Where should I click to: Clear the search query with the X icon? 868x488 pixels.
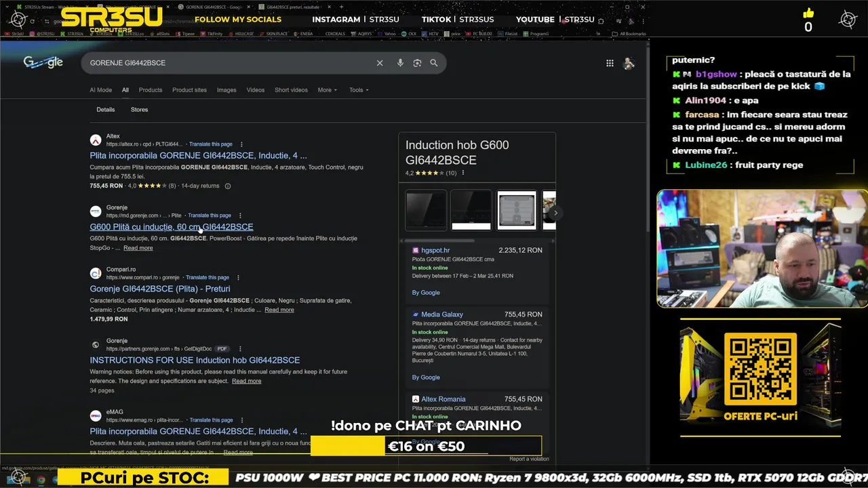tap(380, 63)
